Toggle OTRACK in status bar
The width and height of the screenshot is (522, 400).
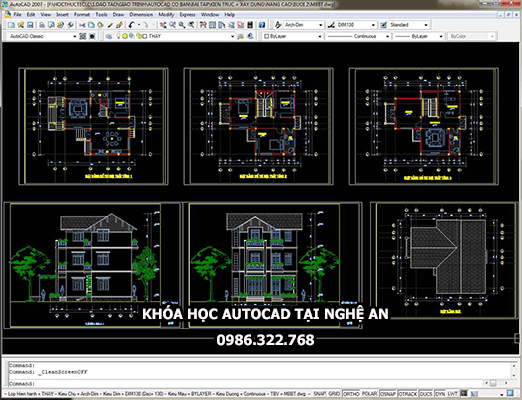coord(408,394)
